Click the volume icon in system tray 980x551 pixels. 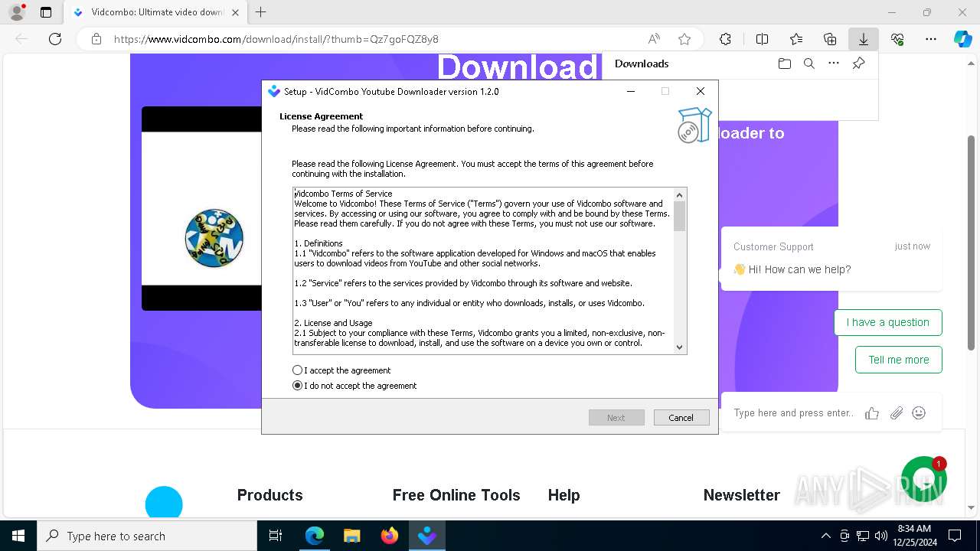coord(880,536)
